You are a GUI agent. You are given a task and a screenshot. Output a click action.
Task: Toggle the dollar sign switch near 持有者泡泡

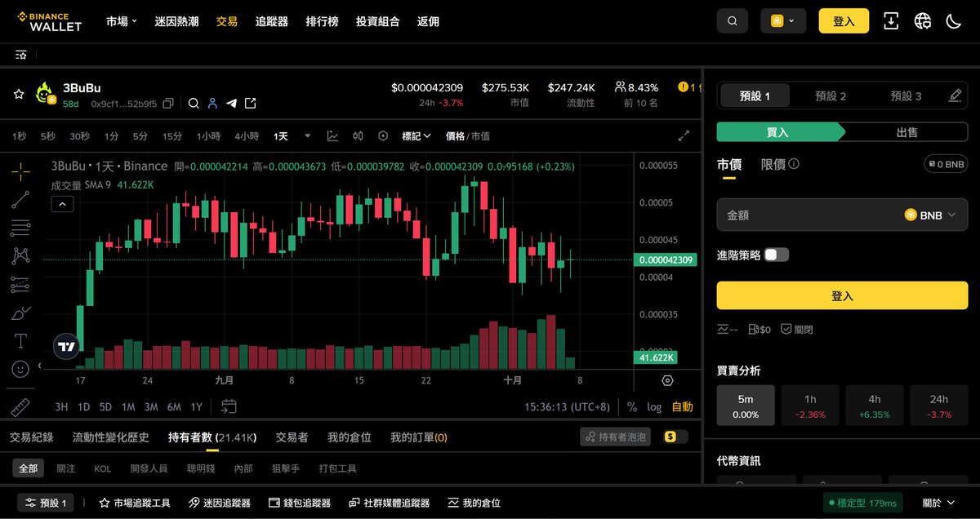pyautogui.click(x=676, y=437)
